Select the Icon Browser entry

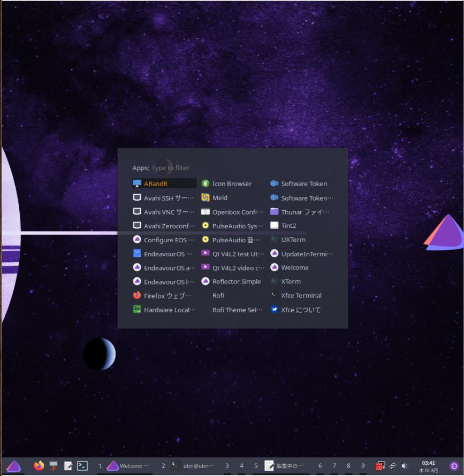pyautogui.click(x=233, y=183)
